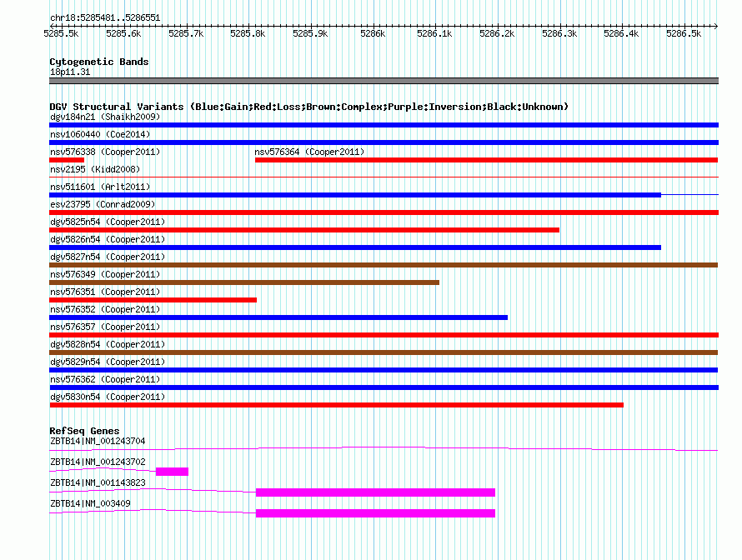Select the ZBTB14 NM_001143823 exon block
Image resolution: width=742 pixels, height=560 pixels.
375,492
